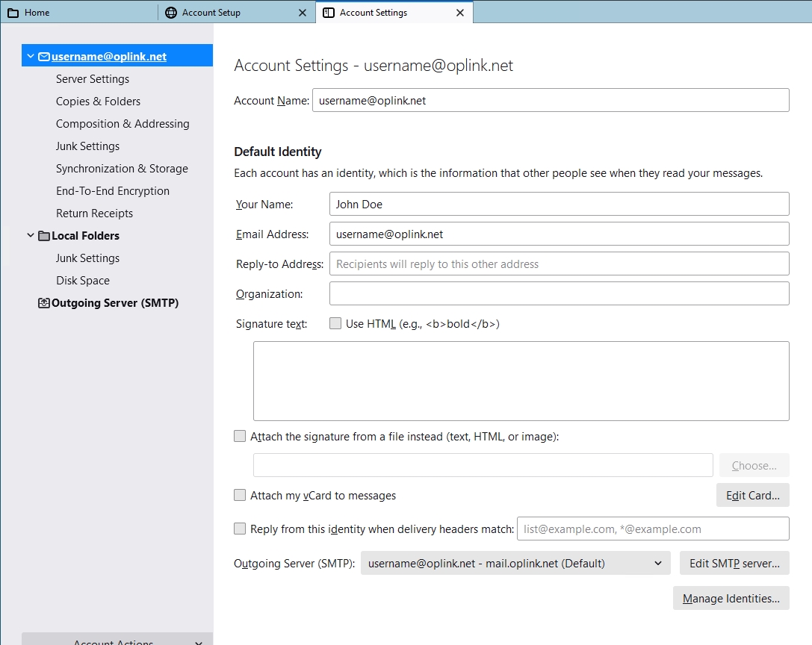Select username@oplink.net account in sidebar
Viewport: 812px width, 645px height.
117,55
